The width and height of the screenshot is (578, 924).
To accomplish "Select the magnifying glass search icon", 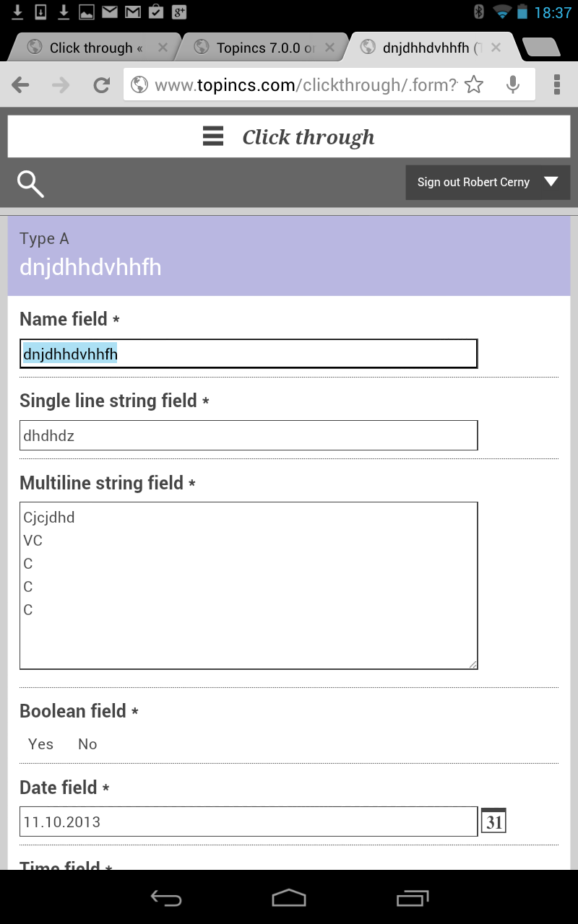I will coord(30,183).
